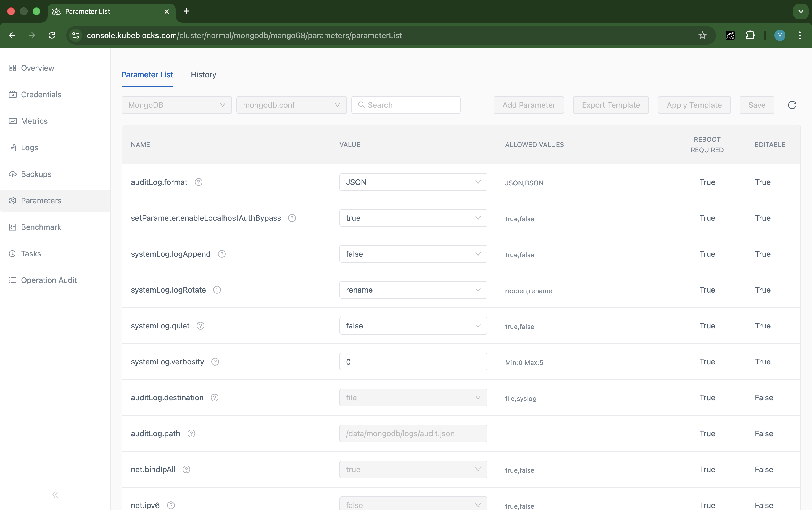Collapse the sidebar with the chevron

55,495
